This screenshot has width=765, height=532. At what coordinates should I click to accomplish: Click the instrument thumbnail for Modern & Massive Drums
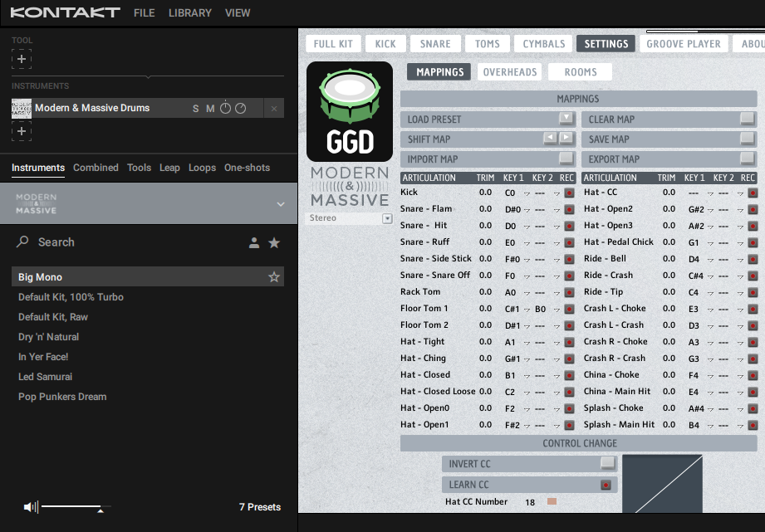pos(22,108)
